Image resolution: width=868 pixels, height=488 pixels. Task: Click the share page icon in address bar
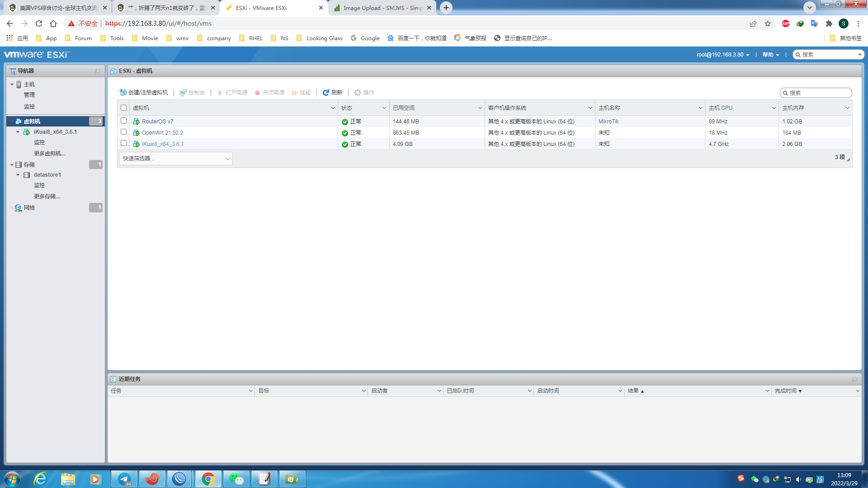click(753, 23)
